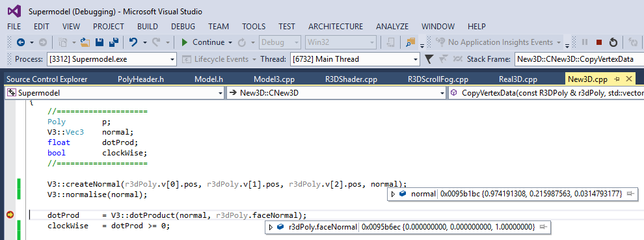
Task: Open the Stack Frame combo box
Action: [579, 59]
